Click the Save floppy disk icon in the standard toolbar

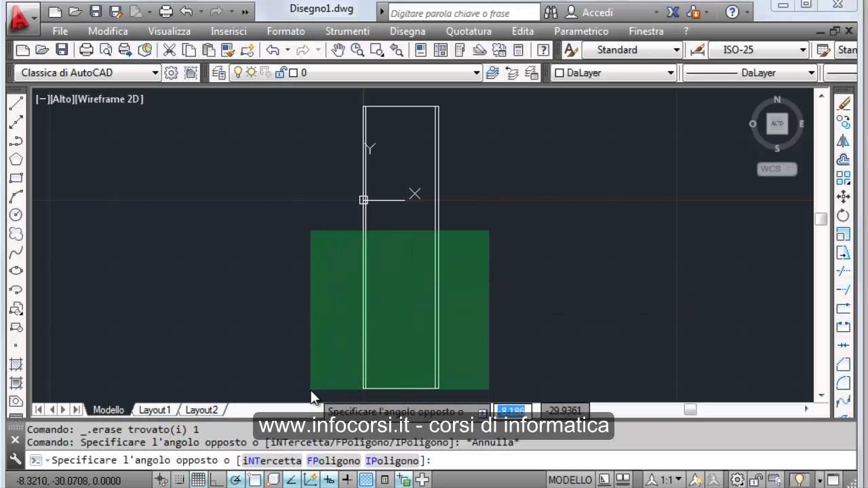pyautogui.click(x=62, y=50)
